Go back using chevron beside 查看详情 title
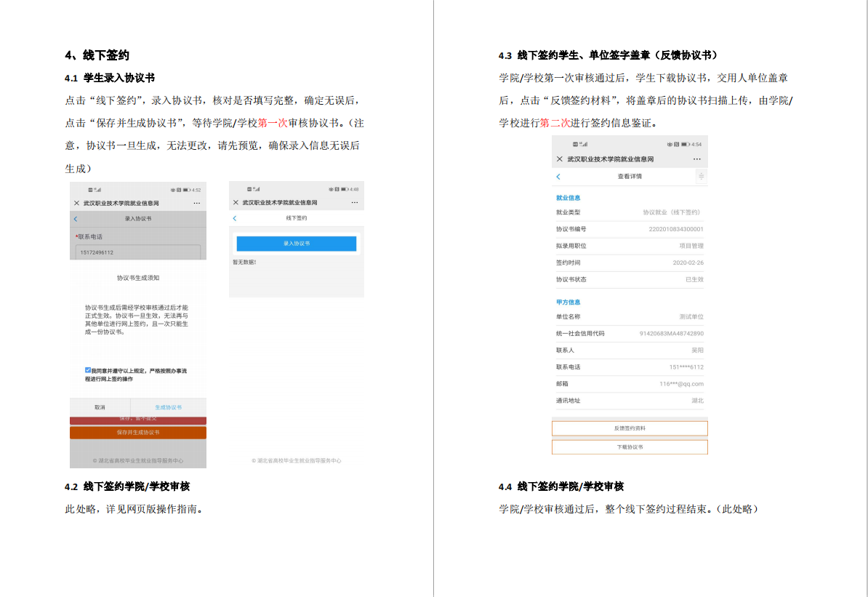 [x=558, y=177]
